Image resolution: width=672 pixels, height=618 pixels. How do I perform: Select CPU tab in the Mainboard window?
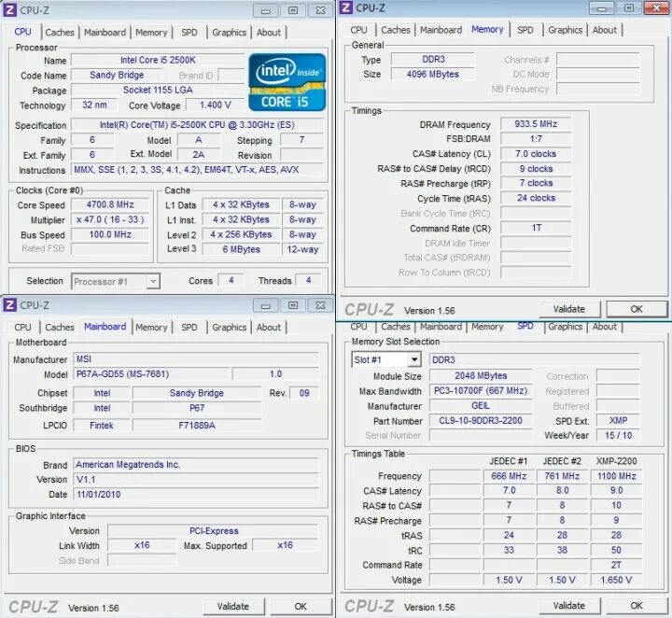(x=22, y=328)
